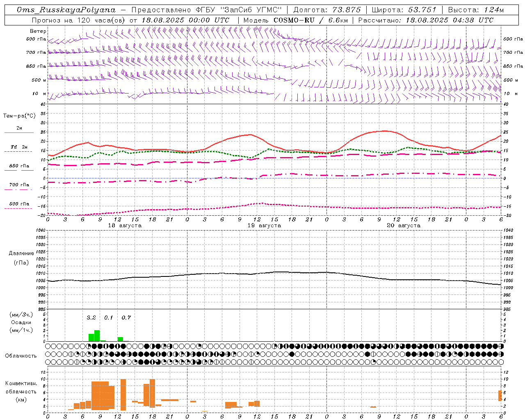Click the 18 августа date label

point(125,226)
